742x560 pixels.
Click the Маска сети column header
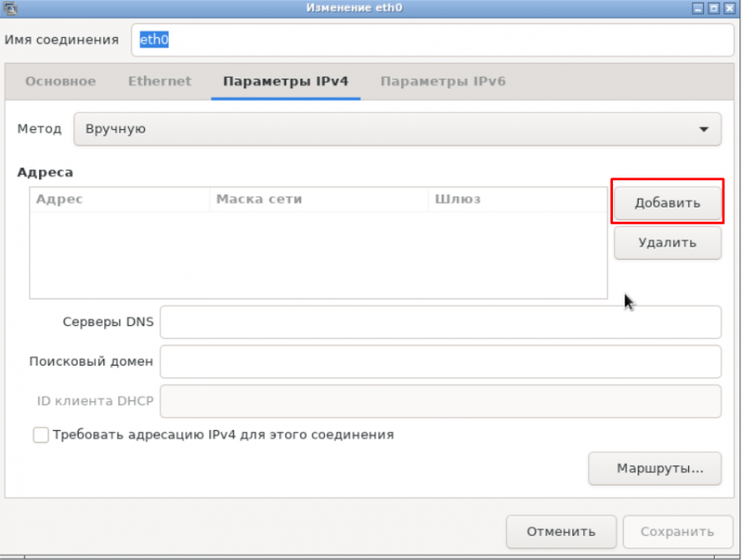click(318, 199)
